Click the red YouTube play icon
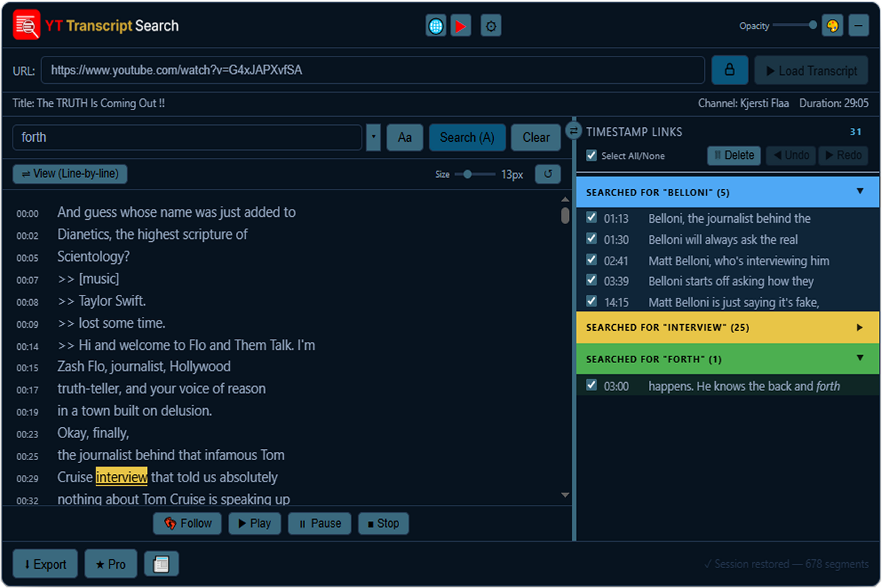 pos(461,26)
